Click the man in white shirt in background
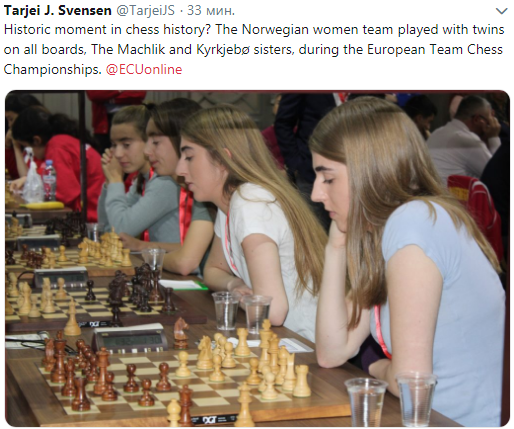This screenshot has width=514, height=429. click(x=463, y=140)
